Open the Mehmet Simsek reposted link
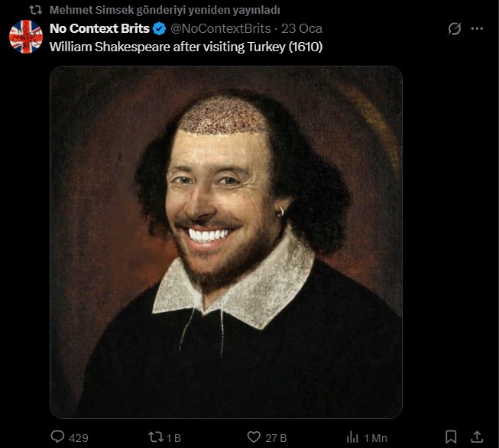The height and width of the screenshot is (448, 499). click(164, 10)
